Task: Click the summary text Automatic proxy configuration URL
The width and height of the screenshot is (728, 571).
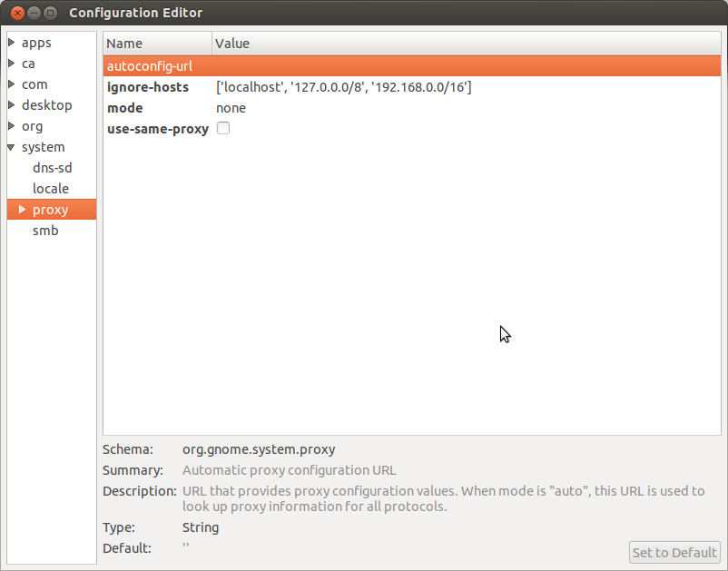Action: click(x=290, y=470)
